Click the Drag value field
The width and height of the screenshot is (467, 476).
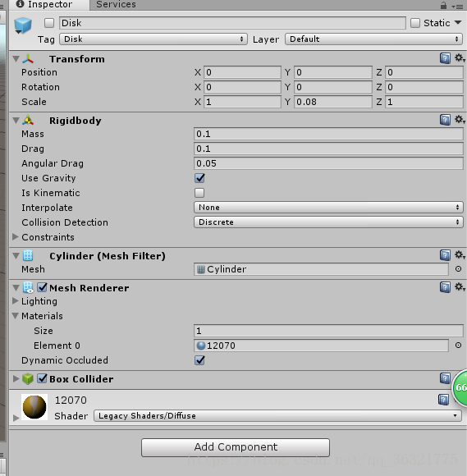coord(328,149)
